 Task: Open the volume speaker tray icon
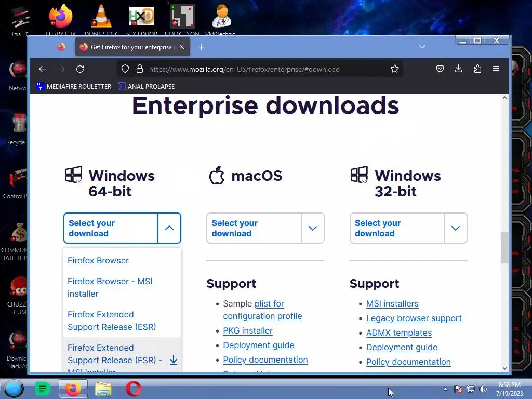tap(483, 389)
